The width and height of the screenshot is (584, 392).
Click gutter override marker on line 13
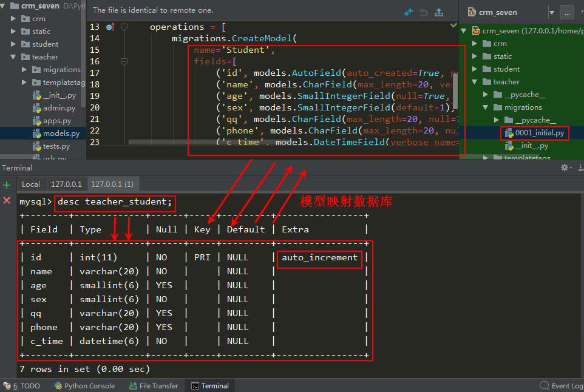pos(110,27)
